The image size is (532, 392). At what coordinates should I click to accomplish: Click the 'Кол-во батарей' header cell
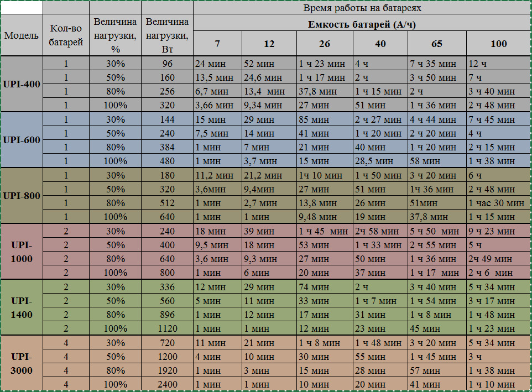point(66,35)
